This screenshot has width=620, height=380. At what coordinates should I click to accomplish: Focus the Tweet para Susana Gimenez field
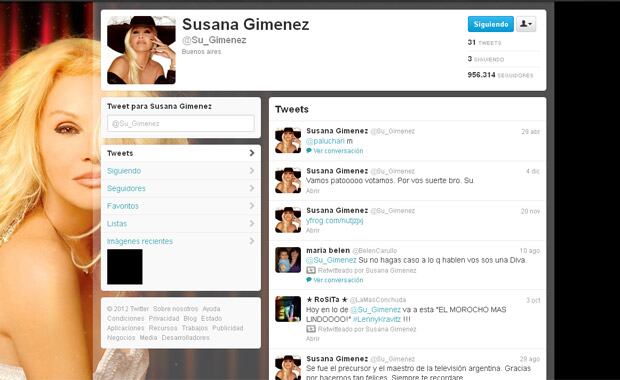click(181, 123)
